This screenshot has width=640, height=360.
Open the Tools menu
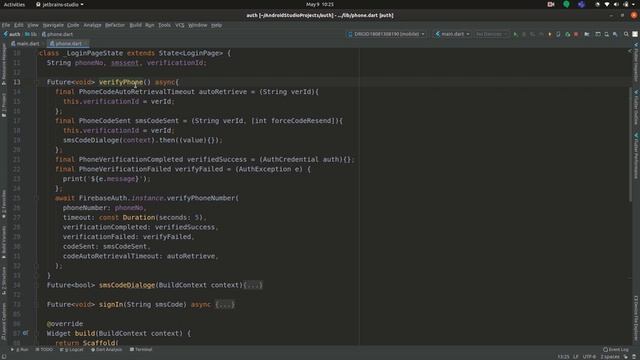coord(164,25)
